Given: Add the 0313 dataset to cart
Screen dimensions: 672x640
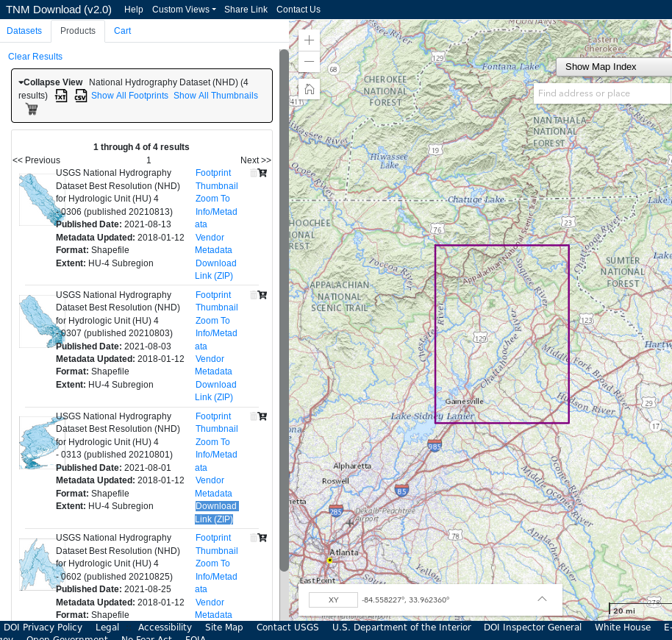Looking at the screenshot, I should tap(262, 416).
